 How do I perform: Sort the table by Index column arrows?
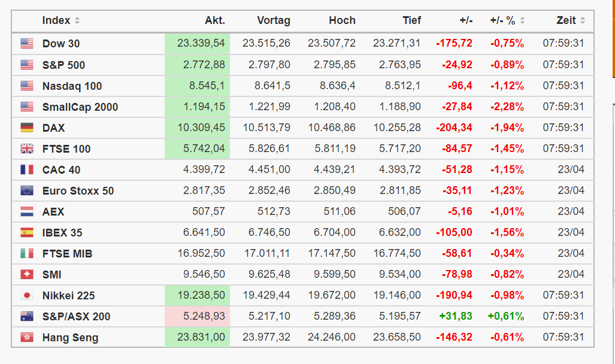(x=77, y=21)
